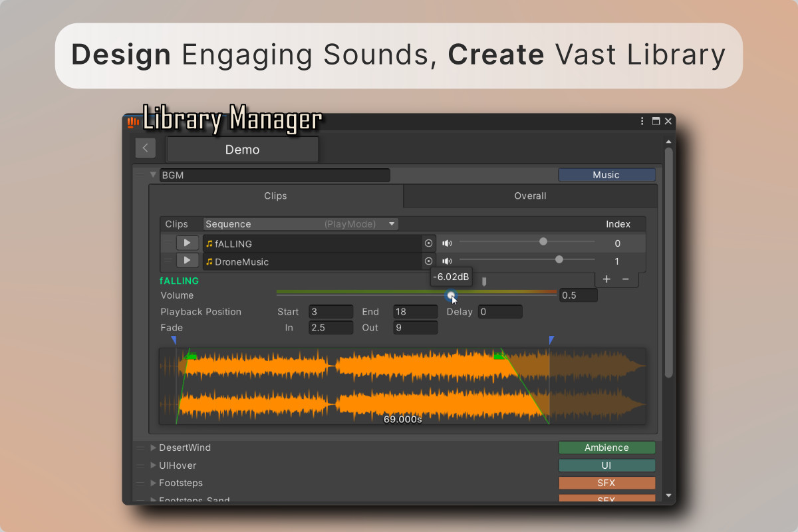The image size is (798, 532).
Task: Click the Demo asset name button
Action: pos(242,150)
